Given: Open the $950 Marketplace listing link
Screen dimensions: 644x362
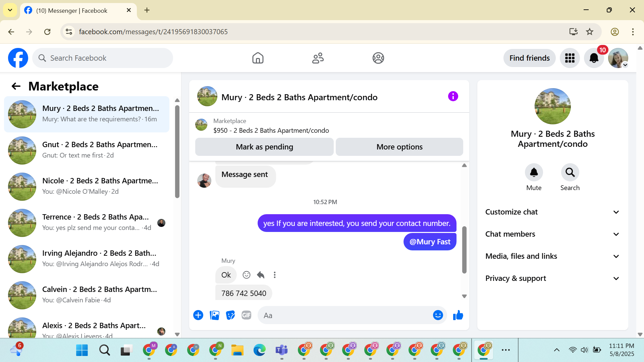Looking at the screenshot, I should click(x=271, y=130).
